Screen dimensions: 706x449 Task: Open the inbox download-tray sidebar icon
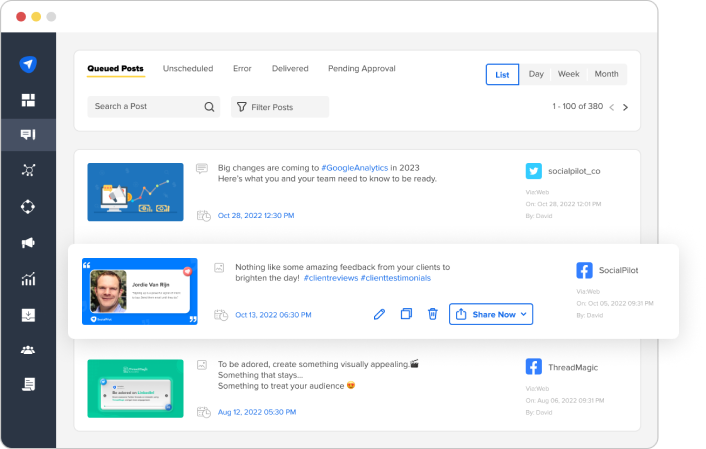(28, 315)
